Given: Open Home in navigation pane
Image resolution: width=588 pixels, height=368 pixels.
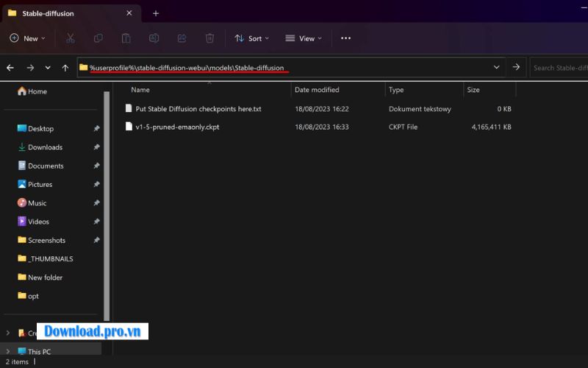Looking at the screenshot, I should tap(32, 91).
